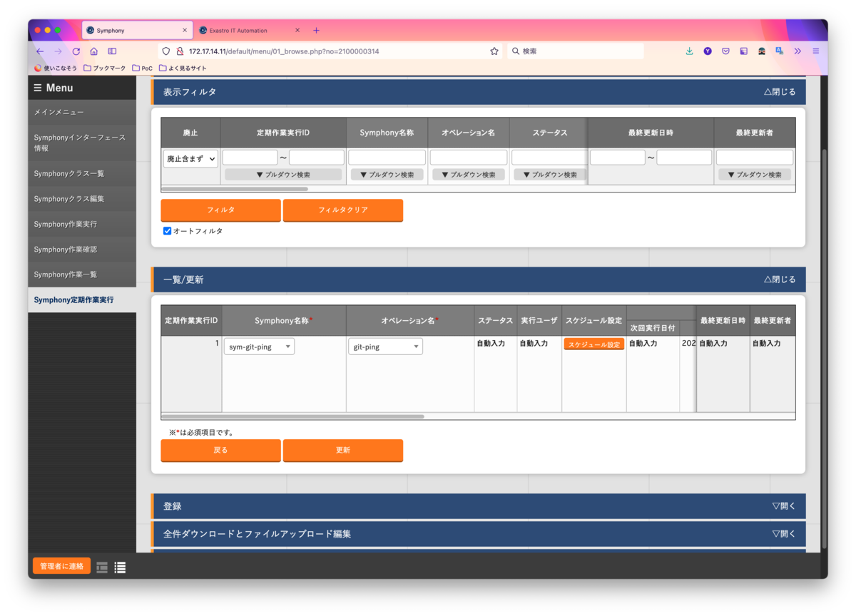
Task: Open browser home page
Action: click(x=94, y=51)
